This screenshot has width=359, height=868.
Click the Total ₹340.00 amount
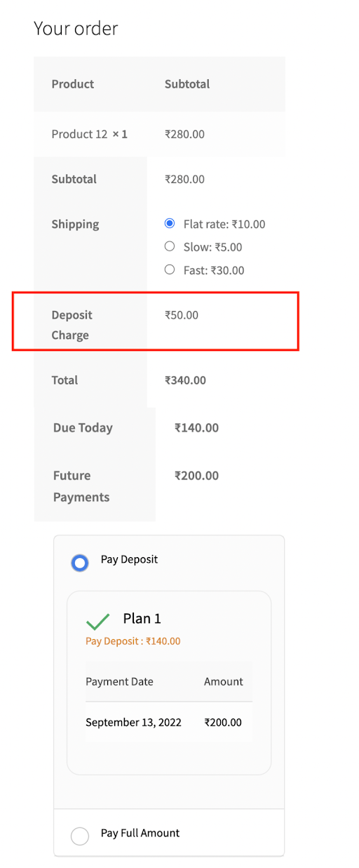[185, 380]
